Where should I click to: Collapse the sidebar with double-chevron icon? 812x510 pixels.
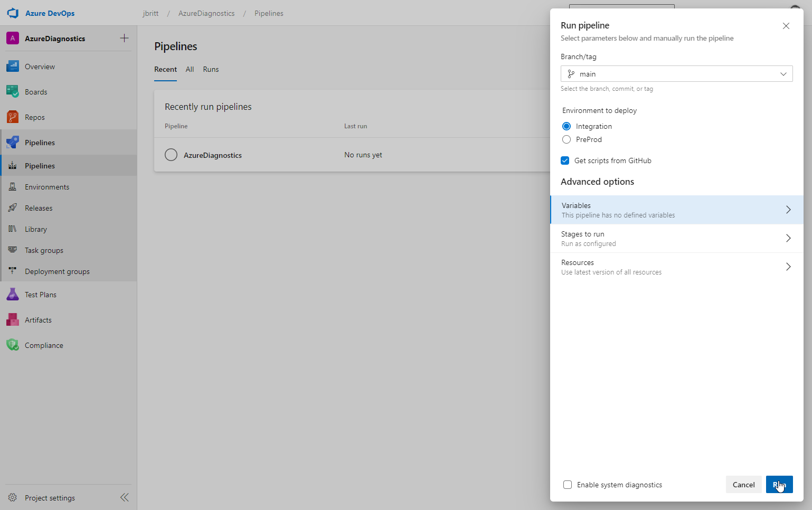tap(125, 497)
